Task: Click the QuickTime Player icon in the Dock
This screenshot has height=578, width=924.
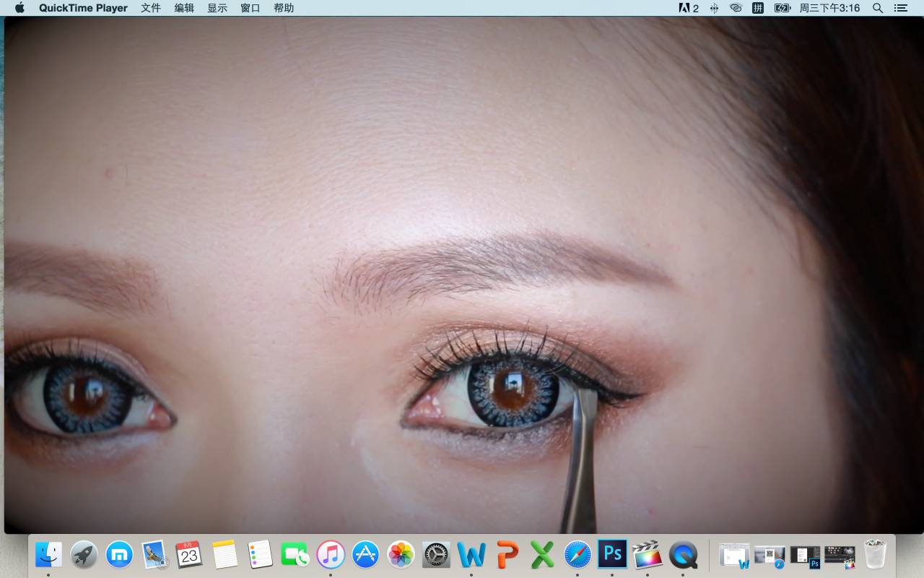Action: 683,555
